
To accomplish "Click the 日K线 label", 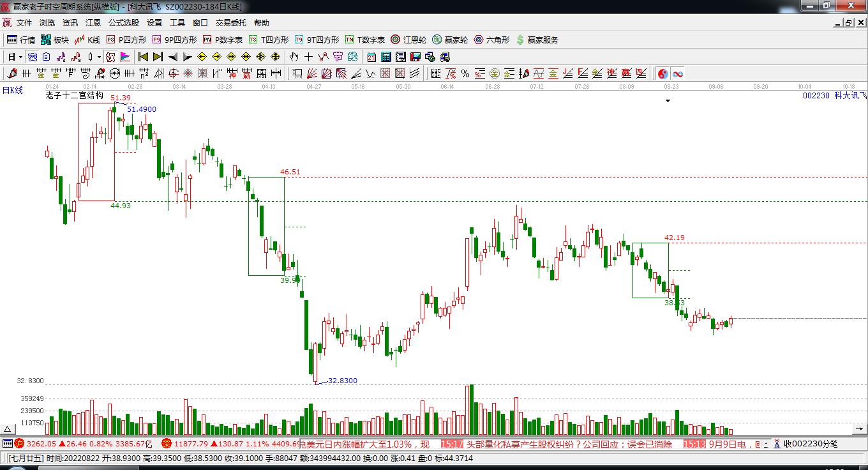I will [x=12, y=91].
